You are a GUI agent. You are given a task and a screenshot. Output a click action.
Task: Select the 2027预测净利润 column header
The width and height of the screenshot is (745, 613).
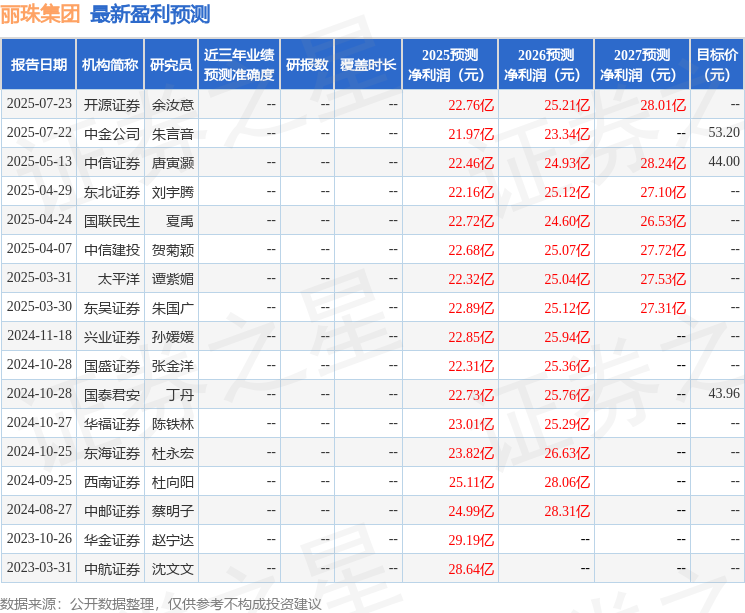click(642, 65)
